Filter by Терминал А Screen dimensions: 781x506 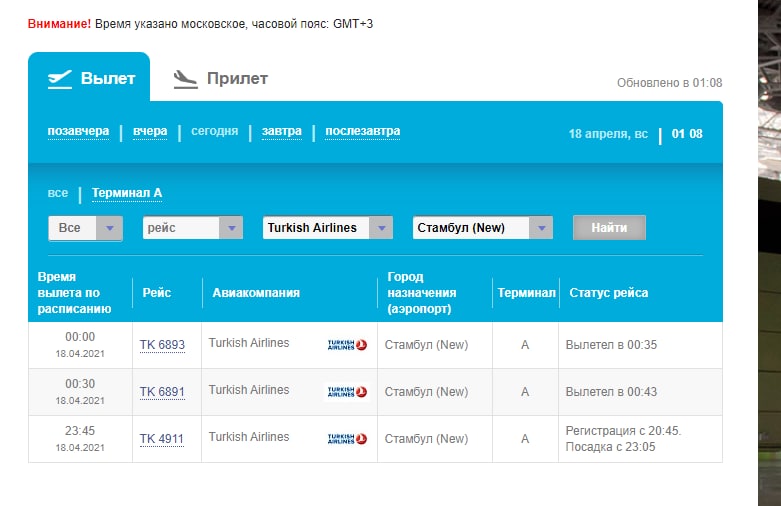point(127,193)
